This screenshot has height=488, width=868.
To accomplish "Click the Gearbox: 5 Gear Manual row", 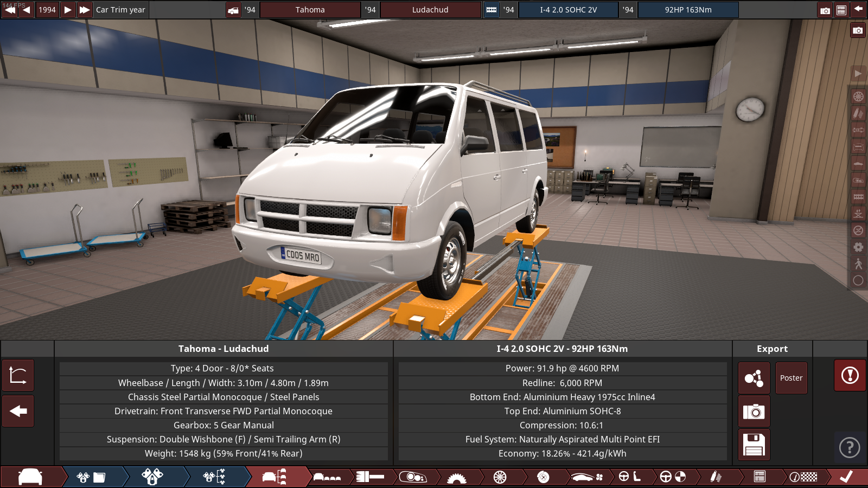I will [x=224, y=425].
